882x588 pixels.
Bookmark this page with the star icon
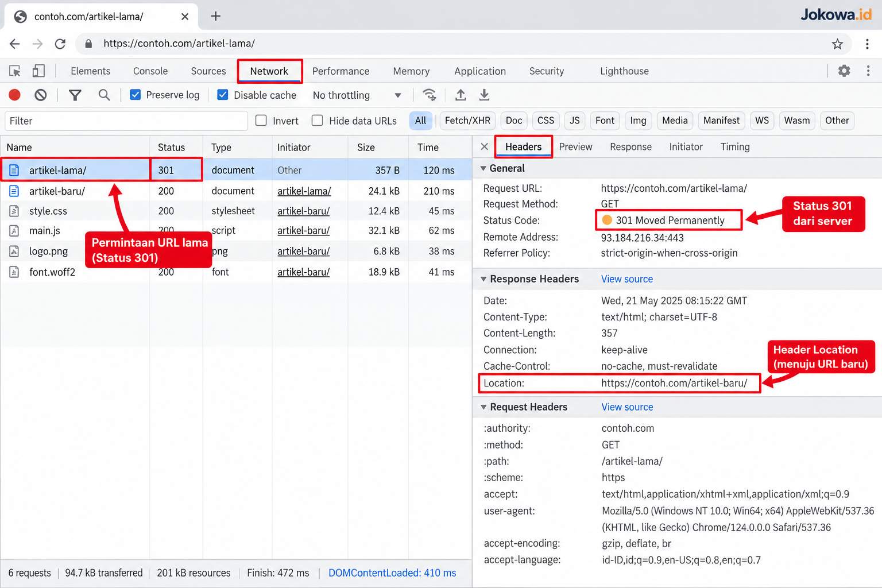click(x=837, y=44)
